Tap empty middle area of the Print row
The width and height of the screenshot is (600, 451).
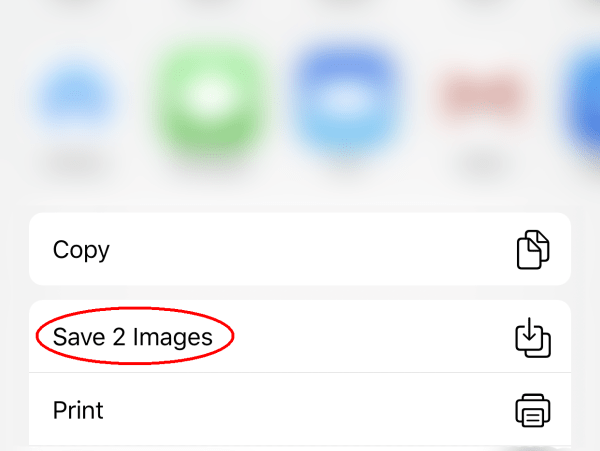300,410
